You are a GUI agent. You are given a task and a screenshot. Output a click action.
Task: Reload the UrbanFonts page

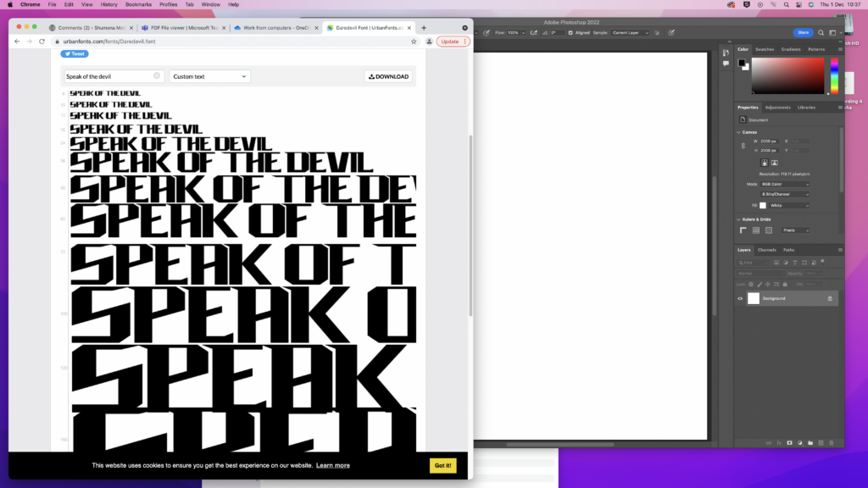tap(42, 42)
